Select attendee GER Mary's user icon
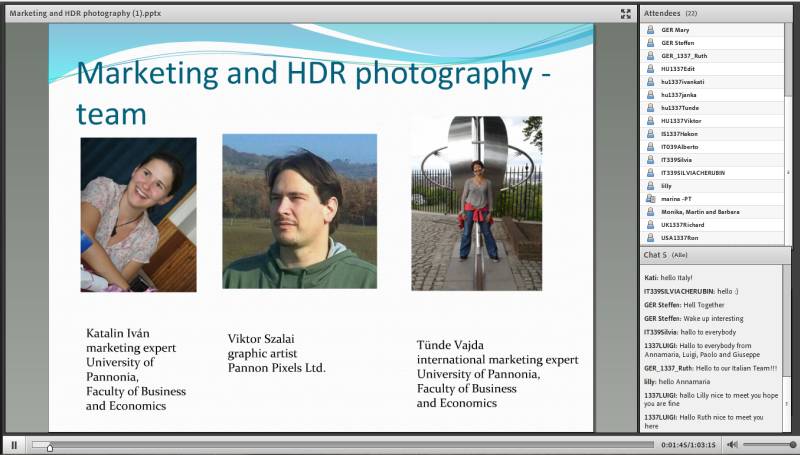800x455 pixels. point(650,30)
